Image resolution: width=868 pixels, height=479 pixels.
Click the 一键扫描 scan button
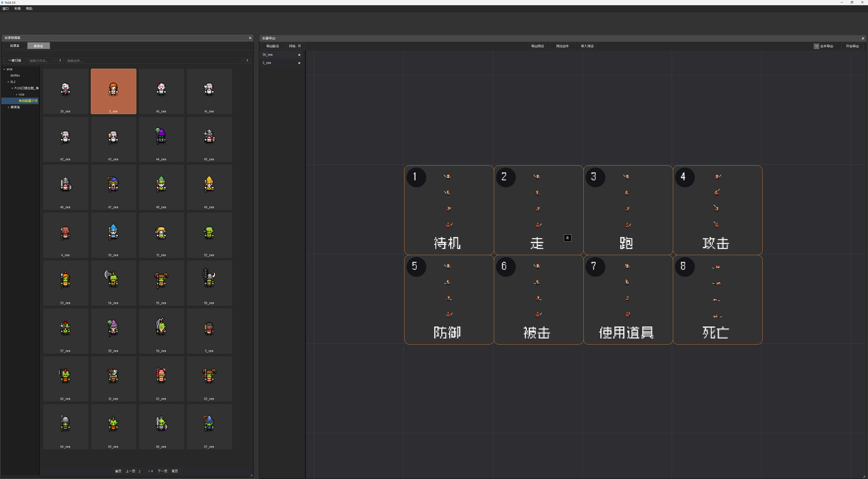[x=15, y=60]
